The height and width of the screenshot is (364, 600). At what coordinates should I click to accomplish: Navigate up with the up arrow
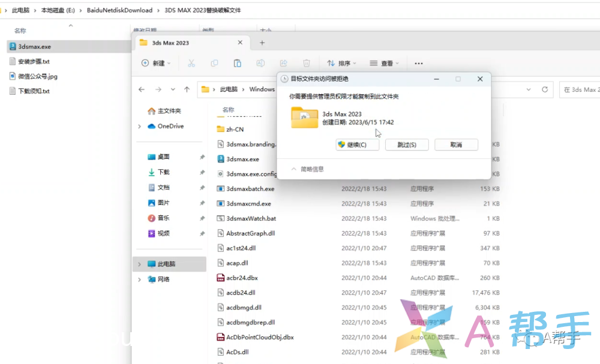point(187,89)
